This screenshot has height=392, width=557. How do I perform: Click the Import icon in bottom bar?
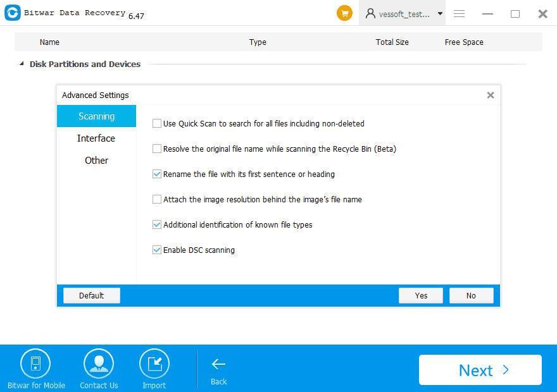tap(154, 364)
